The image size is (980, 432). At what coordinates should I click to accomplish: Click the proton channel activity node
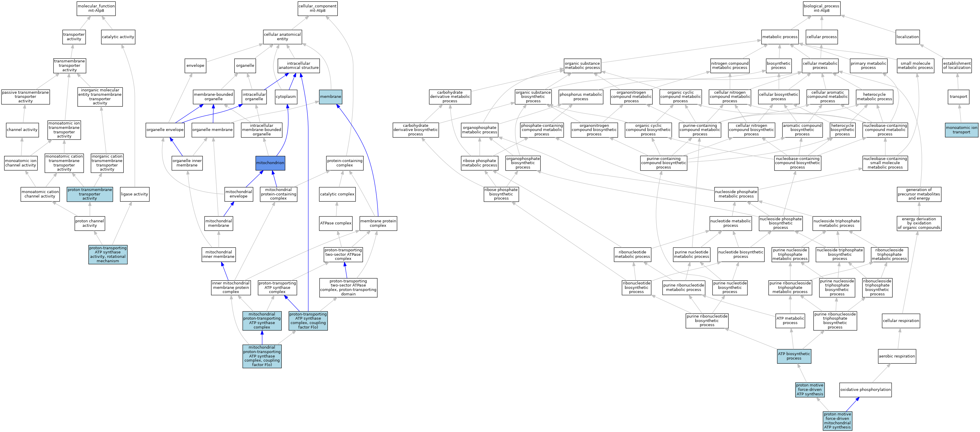click(89, 223)
